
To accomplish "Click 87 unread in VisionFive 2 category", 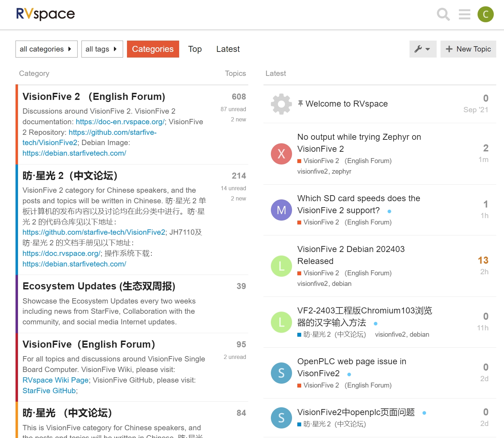I will (x=233, y=109).
